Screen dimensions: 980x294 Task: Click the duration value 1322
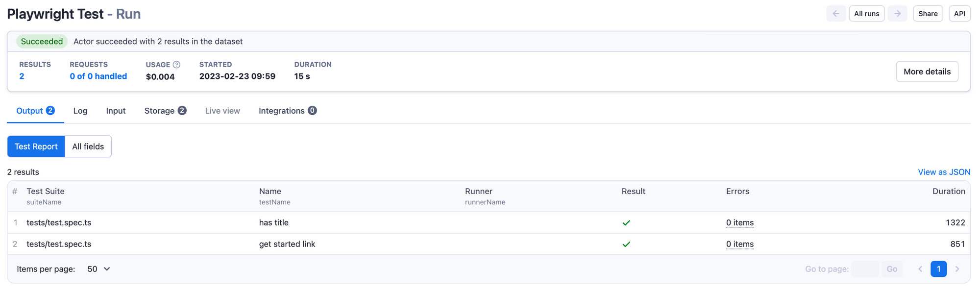(x=955, y=222)
